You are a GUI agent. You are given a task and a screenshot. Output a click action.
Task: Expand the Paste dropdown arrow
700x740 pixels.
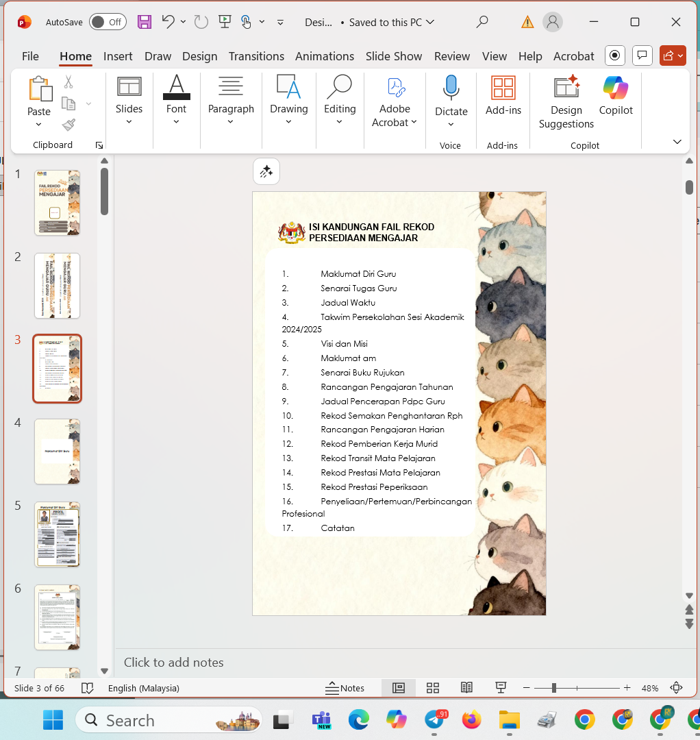point(38,125)
